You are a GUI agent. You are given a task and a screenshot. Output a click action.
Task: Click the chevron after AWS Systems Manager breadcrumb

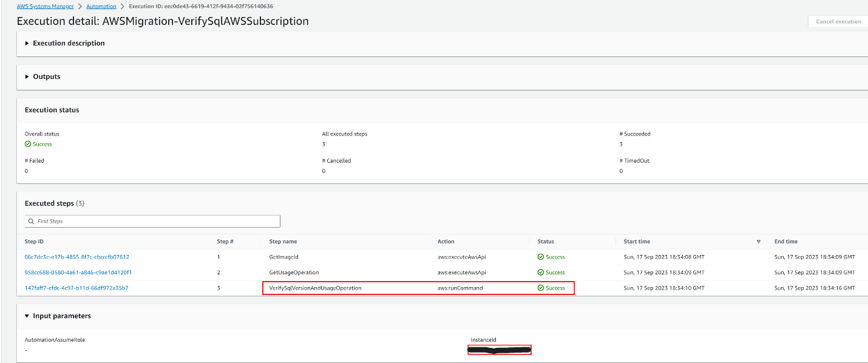[x=80, y=6]
